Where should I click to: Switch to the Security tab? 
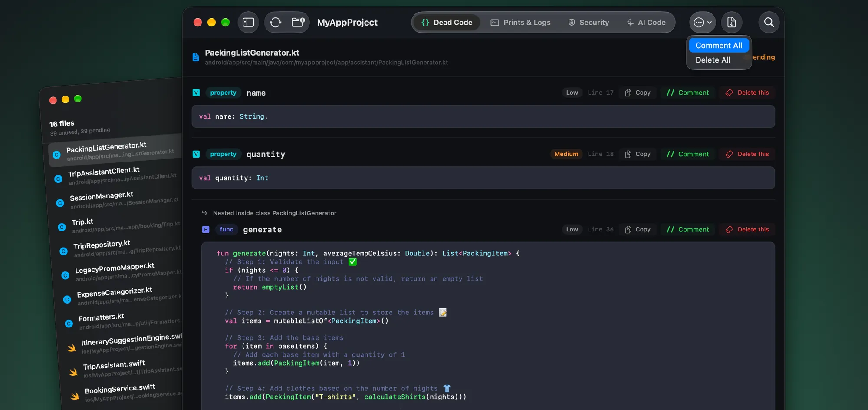tap(589, 22)
